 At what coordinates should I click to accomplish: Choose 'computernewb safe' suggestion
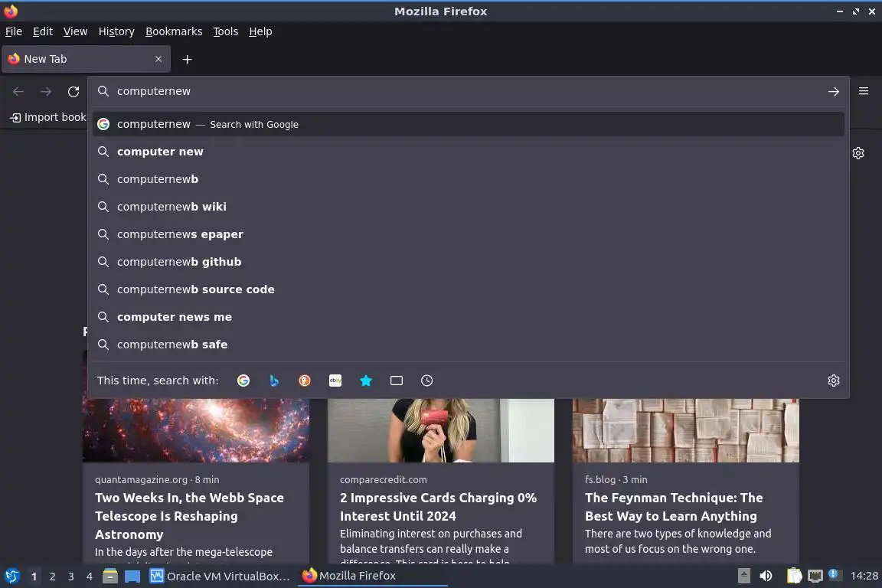point(468,345)
